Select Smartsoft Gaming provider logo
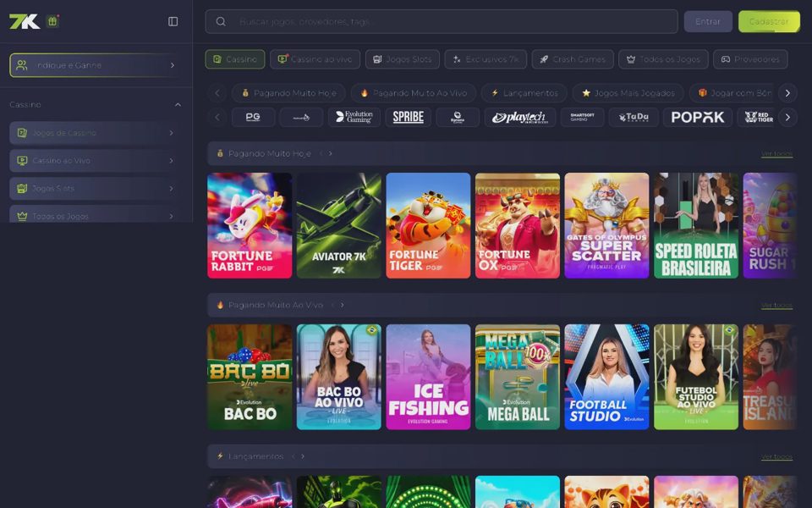This screenshot has height=508, width=812. coord(582,117)
